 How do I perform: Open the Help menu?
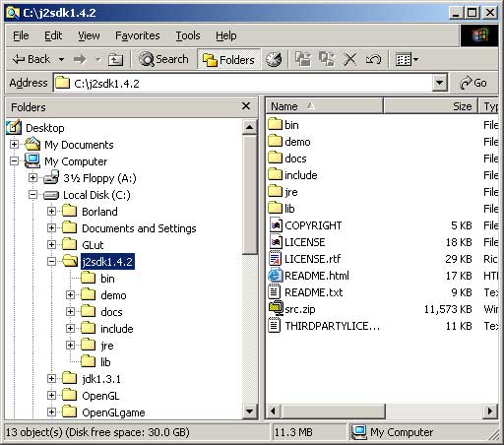click(x=225, y=35)
